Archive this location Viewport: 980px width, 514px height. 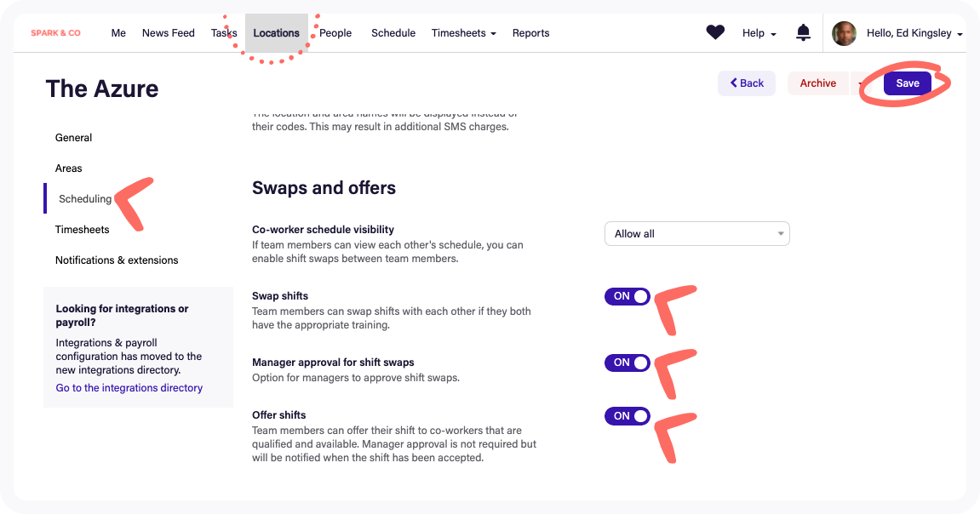coord(817,83)
